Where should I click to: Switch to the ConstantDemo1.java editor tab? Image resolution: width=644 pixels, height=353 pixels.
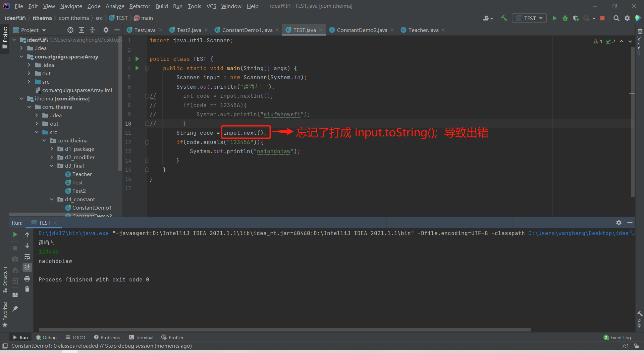247,30
